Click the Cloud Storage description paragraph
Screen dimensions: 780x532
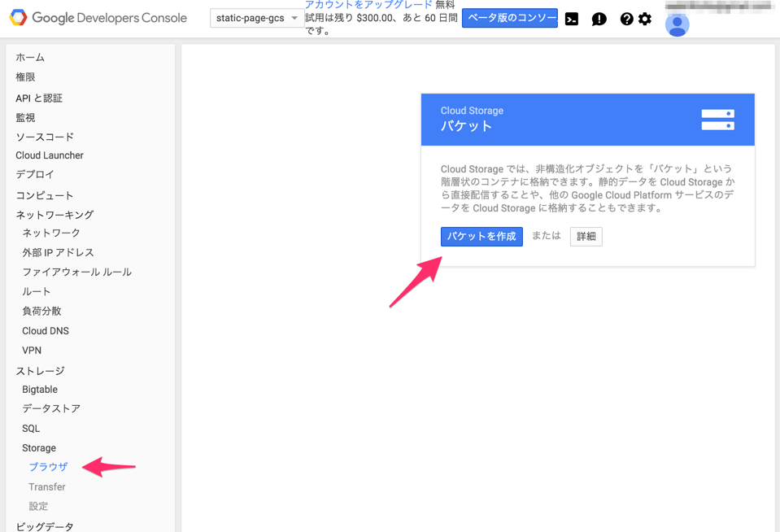pos(587,188)
